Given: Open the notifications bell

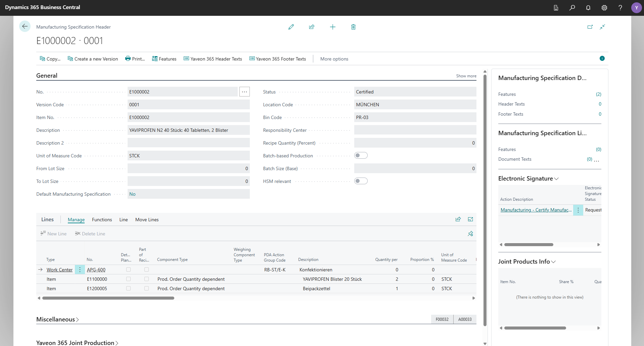Looking at the screenshot, I should 588,8.
